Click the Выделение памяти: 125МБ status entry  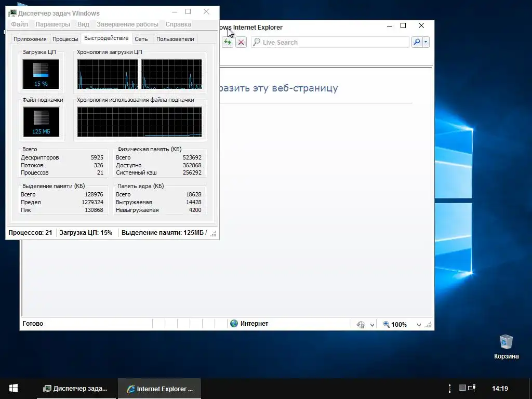164,232
